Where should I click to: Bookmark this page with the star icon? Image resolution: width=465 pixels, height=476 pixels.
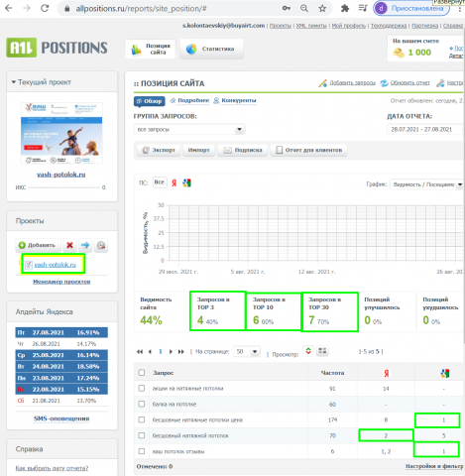pos(322,9)
